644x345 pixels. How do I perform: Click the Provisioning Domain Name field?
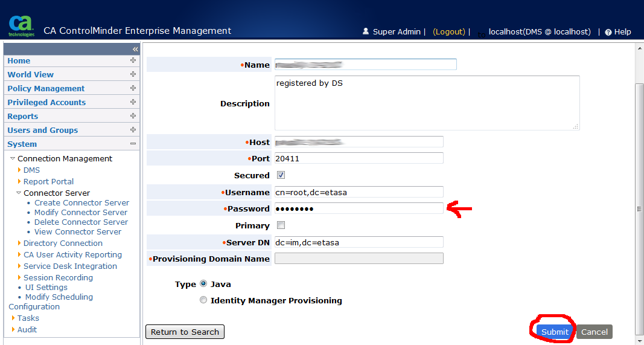[359, 258]
